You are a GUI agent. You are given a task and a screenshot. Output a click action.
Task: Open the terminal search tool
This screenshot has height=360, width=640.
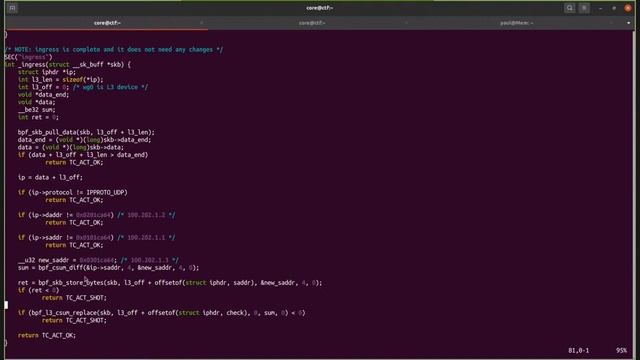click(x=569, y=8)
